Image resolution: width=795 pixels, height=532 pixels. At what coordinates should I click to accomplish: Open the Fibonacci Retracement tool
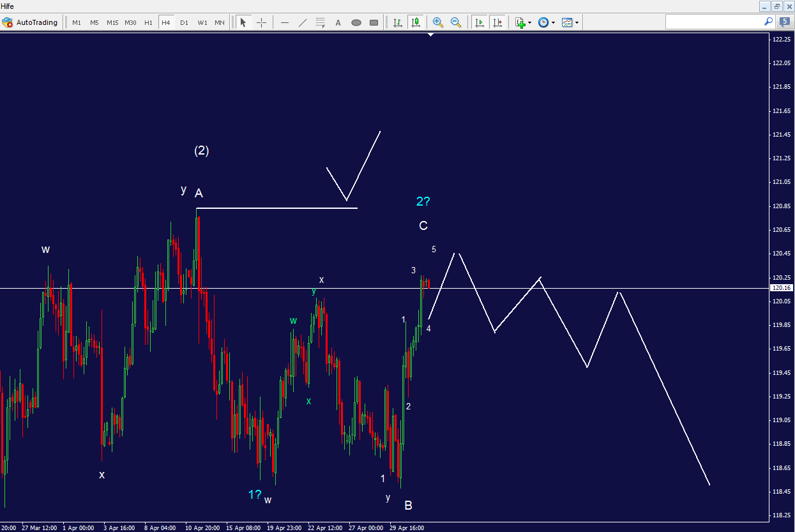[x=320, y=22]
